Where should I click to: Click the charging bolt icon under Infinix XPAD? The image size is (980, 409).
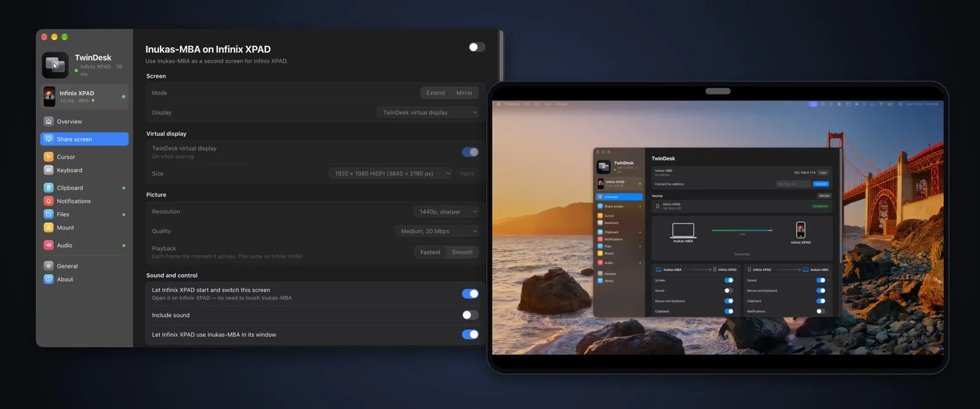coord(93,100)
